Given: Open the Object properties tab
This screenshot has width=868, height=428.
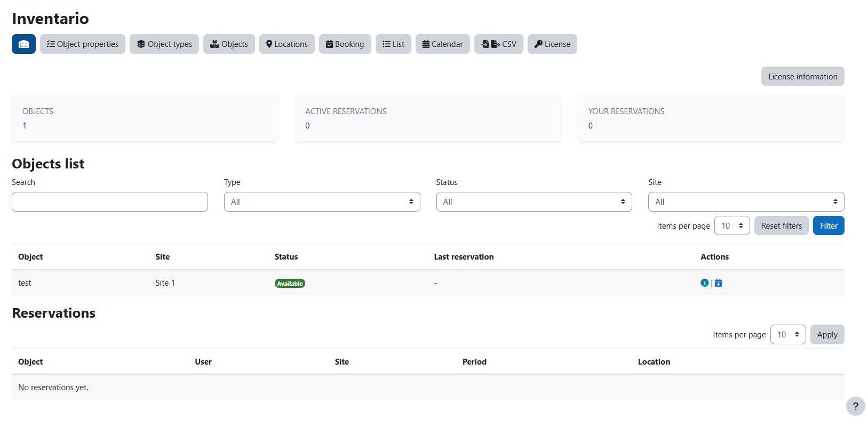Looking at the screenshot, I should [x=83, y=44].
